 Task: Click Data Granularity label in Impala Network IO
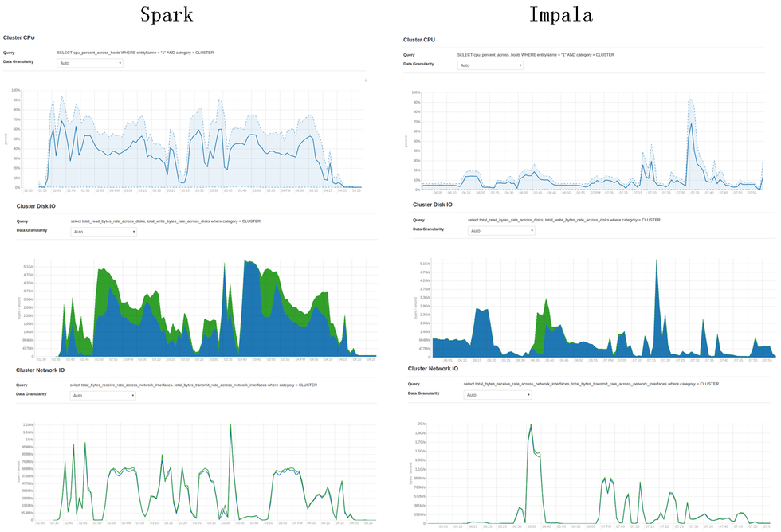(424, 393)
